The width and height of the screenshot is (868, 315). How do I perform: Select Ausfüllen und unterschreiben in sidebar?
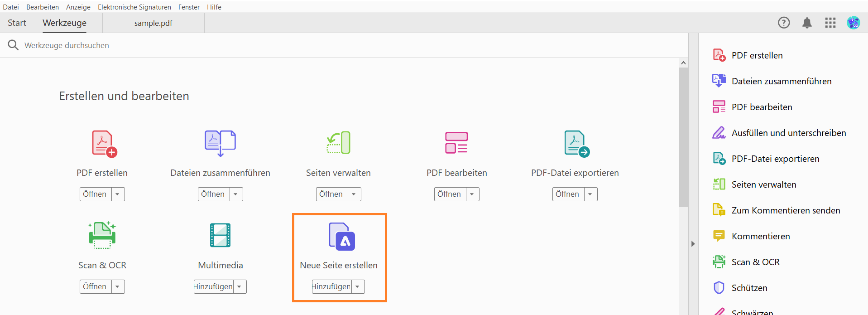click(x=788, y=133)
